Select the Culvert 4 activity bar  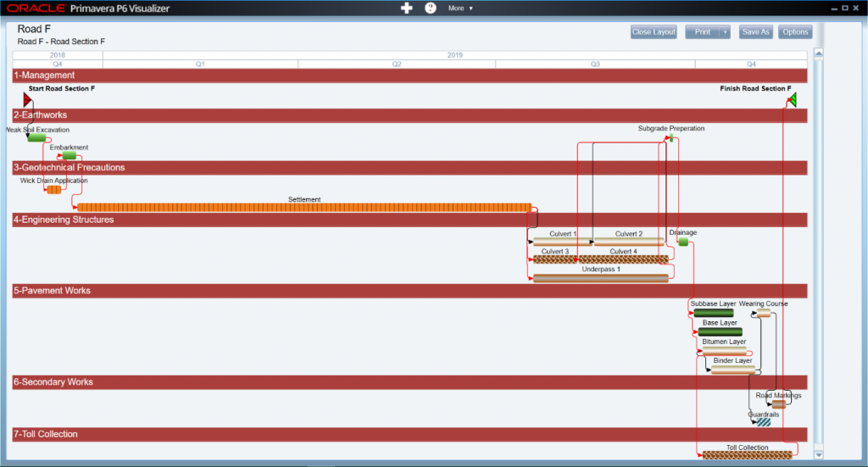[623, 259]
